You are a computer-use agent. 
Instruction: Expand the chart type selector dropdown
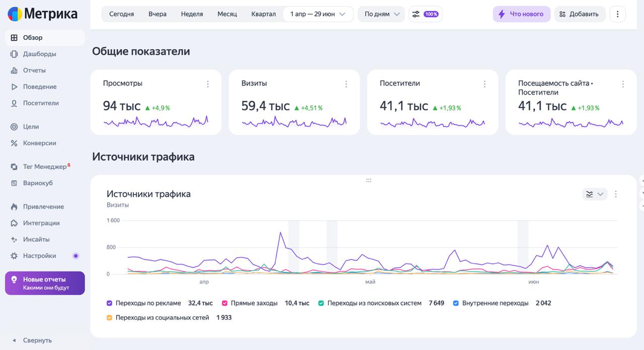595,194
